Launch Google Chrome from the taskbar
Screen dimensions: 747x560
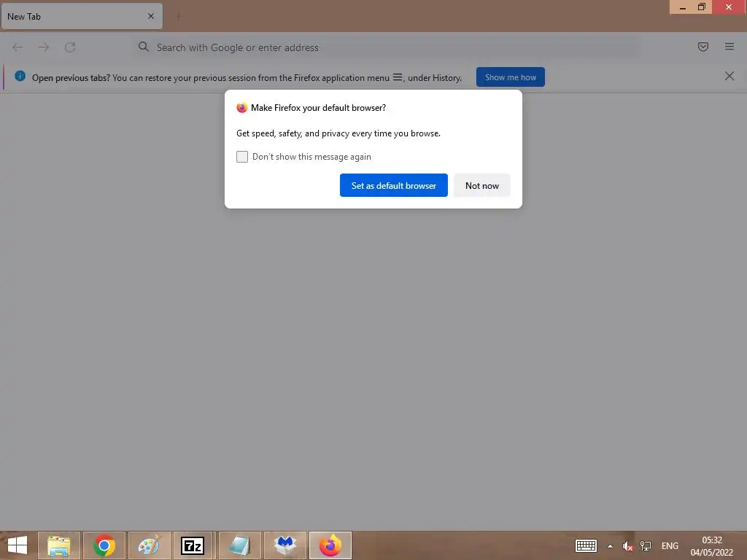[104, 545]
